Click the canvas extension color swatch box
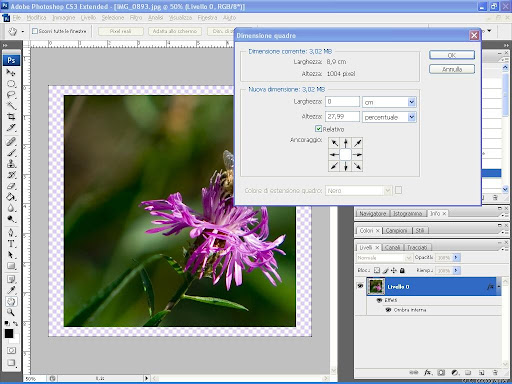The height and width of the screenshot is (384, 512). (398, 190)
